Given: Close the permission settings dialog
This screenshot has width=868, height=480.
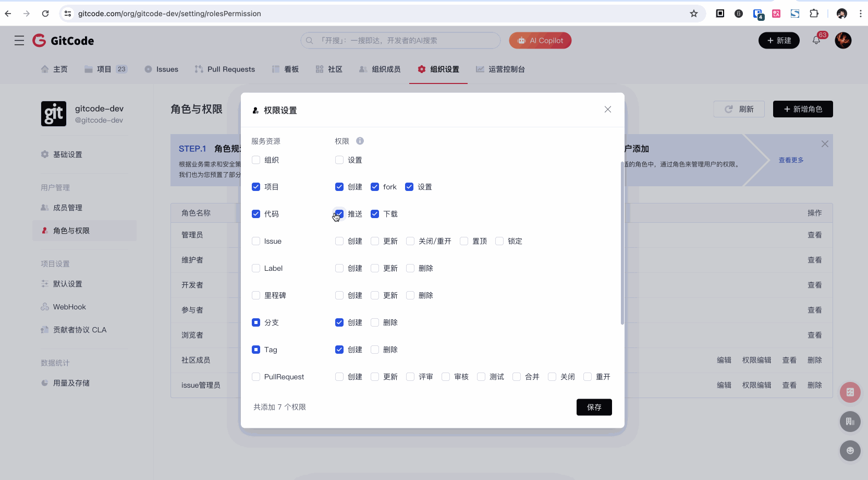Looking at the screenshot, I should (607, 110).
